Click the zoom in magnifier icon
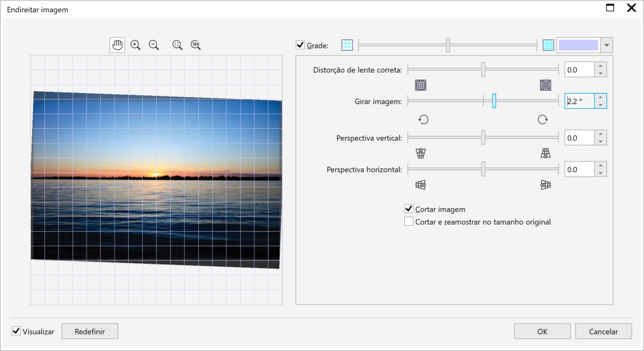Viewport: 644px width, 351px height. coord(136,45)
